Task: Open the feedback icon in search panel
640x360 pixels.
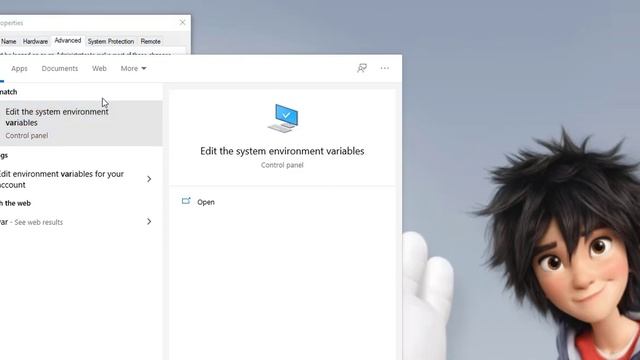Action: 362,68
